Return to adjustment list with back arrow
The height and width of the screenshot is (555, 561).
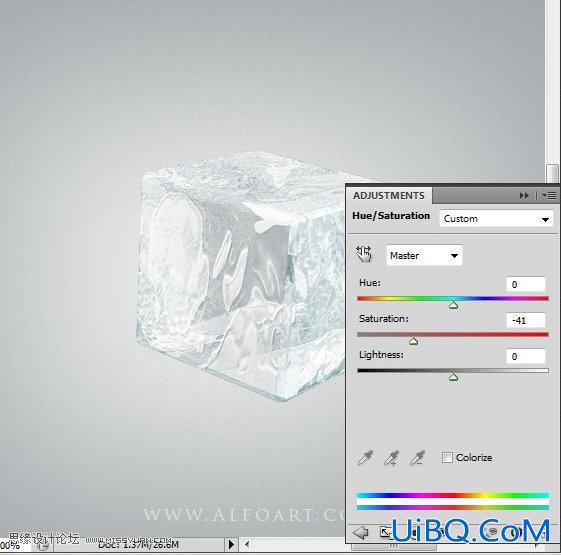361,532
